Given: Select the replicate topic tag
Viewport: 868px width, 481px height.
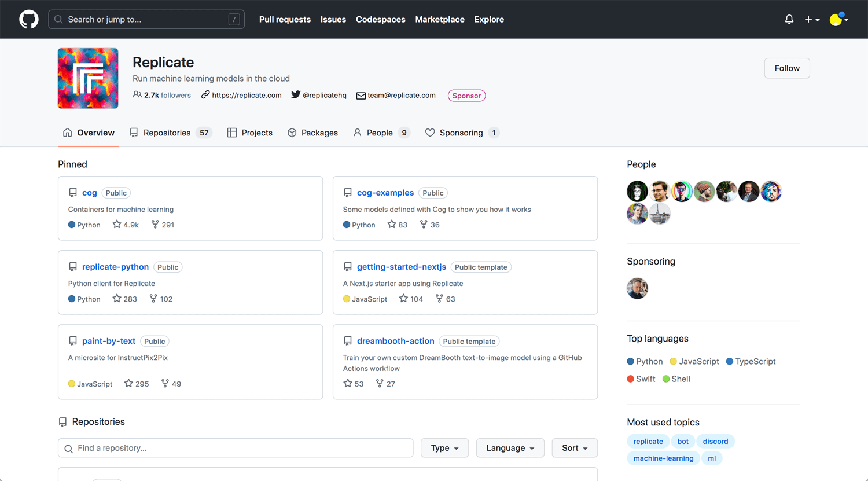Looking at the screenshot, I should point(648,441).
